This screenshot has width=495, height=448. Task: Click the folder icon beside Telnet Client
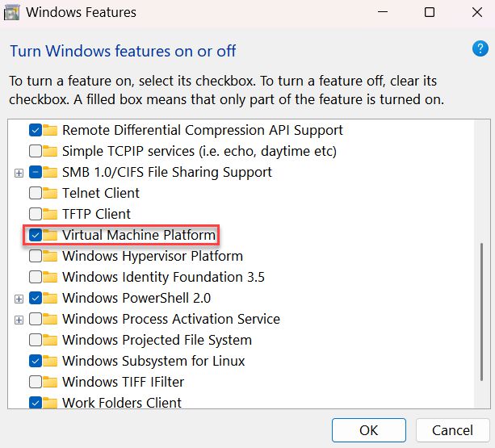click(x=51, y=193)
